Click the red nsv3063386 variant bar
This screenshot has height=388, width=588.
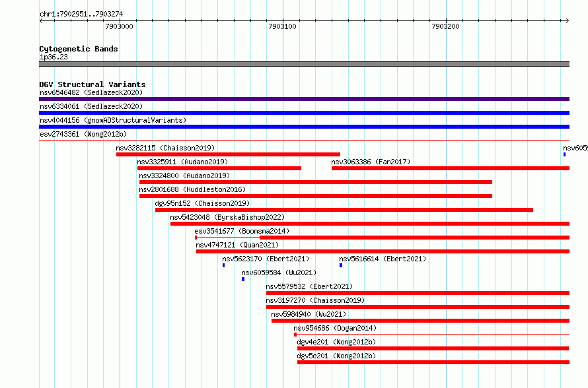click(451, 168)
